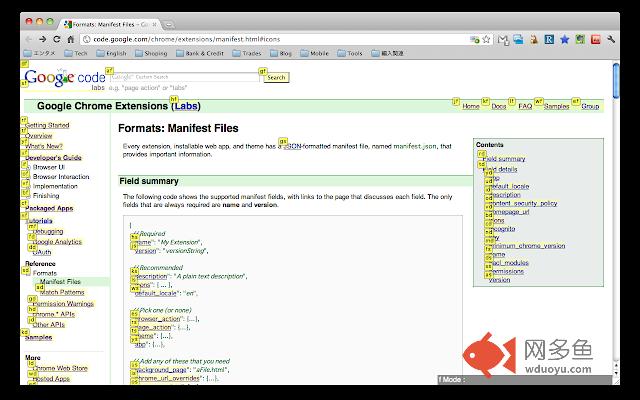
Task: Go to Home in top navigation
Action: (x=471, y=106)
